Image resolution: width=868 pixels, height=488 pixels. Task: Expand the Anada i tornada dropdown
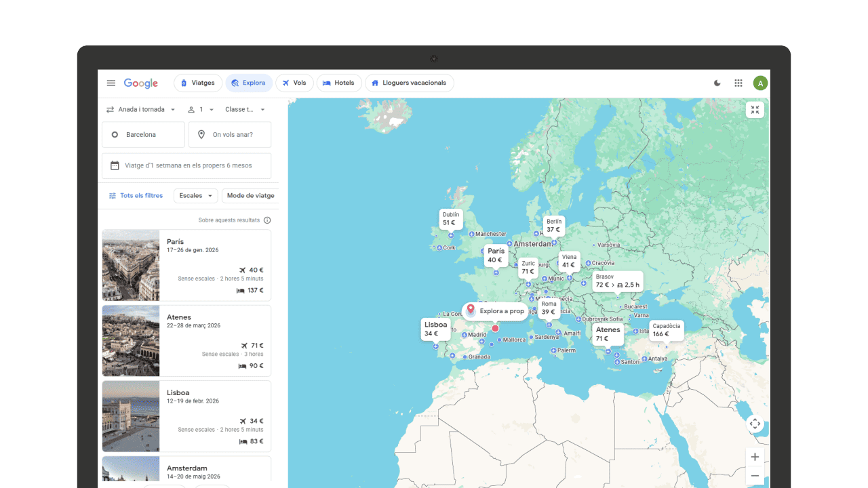[x=141, y=110]
